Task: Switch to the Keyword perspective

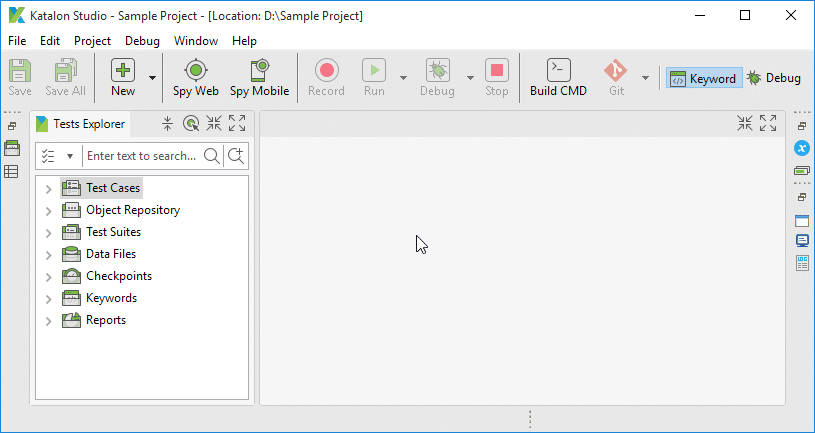Action: click(x=704, y=78)
